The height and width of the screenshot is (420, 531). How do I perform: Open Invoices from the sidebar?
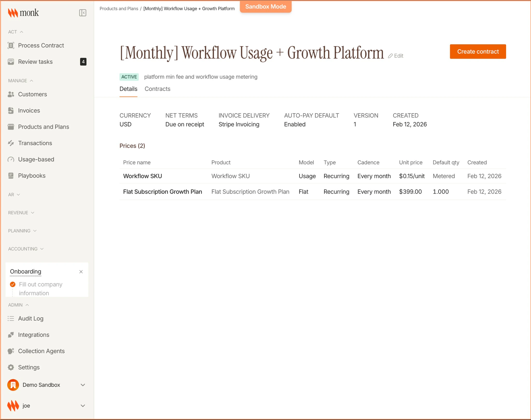click(x=28, y=110)
